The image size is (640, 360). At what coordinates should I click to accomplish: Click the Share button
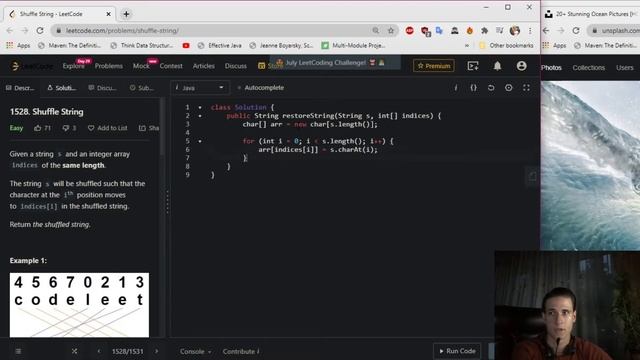click(x=149, y=128)
